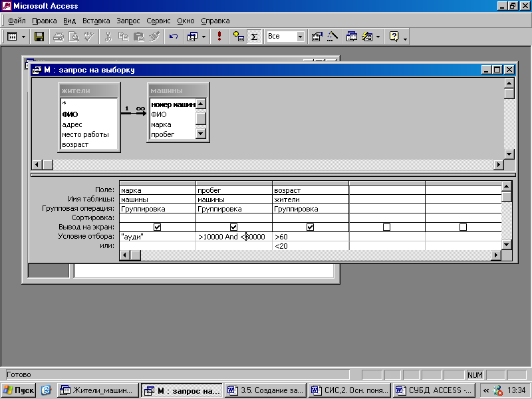532x399 pixels.
Task: Check display checkbox in the fifth column
Action: tap(463, 227)
